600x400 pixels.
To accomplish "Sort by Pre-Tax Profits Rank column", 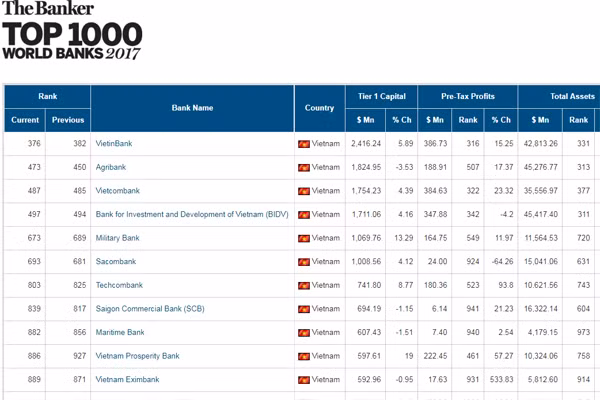I will pyautogui.click(x=468, y=120).
